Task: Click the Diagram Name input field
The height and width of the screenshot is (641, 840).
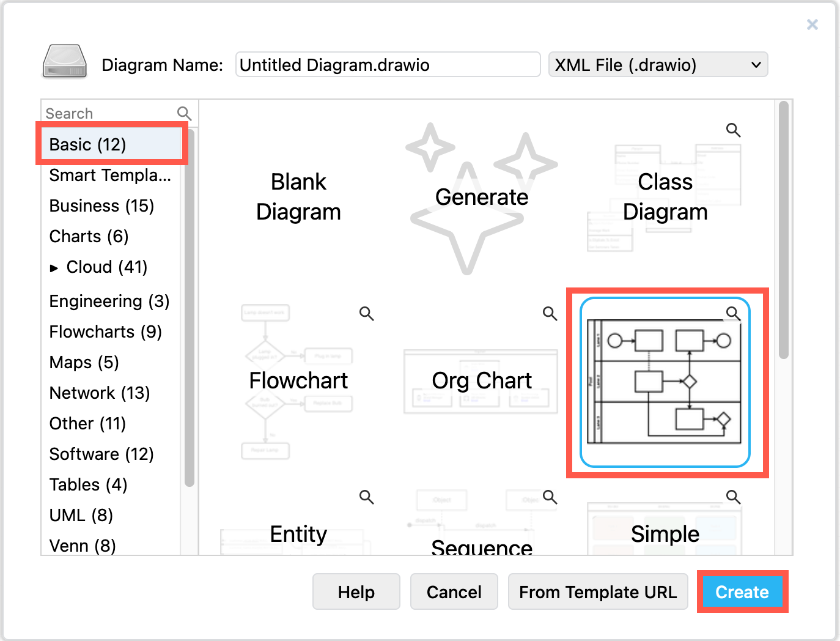Action: coord(387,64)
